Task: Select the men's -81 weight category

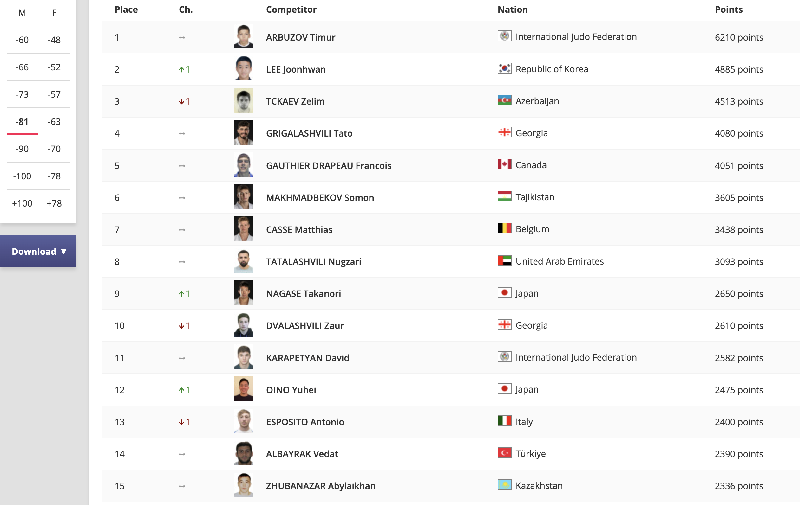Action: coord(22,122)
